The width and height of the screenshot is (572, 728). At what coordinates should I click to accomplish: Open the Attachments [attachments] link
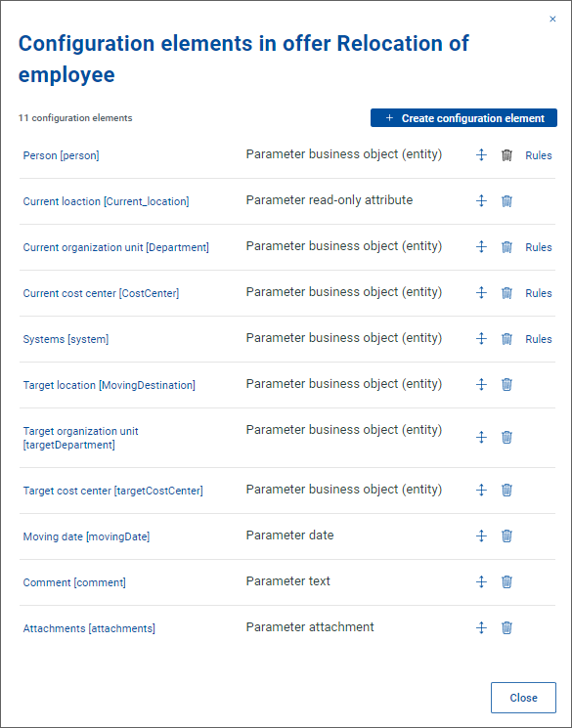coord(89,628)
